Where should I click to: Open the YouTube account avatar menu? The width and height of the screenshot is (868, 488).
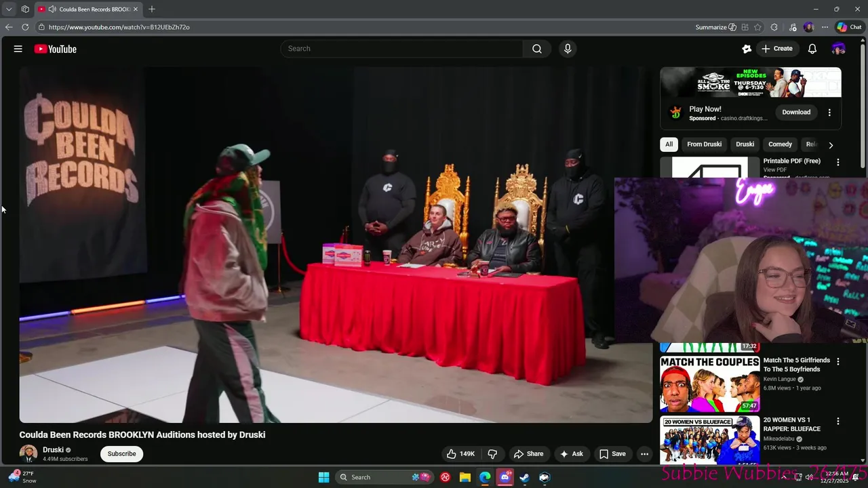point(839,49)
